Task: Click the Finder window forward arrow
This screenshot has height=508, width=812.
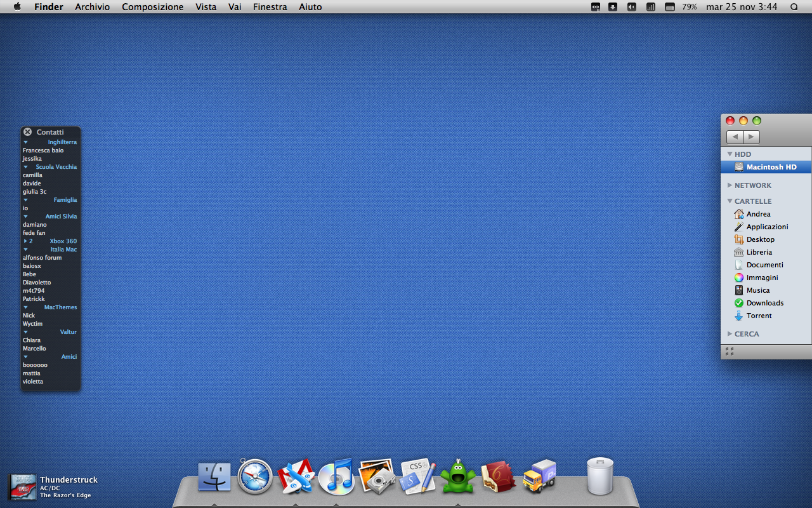Action: click(751, 137)
